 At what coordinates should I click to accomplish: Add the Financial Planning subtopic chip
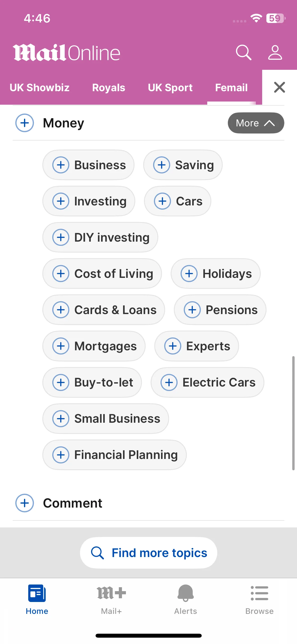(x=115, y=455)
